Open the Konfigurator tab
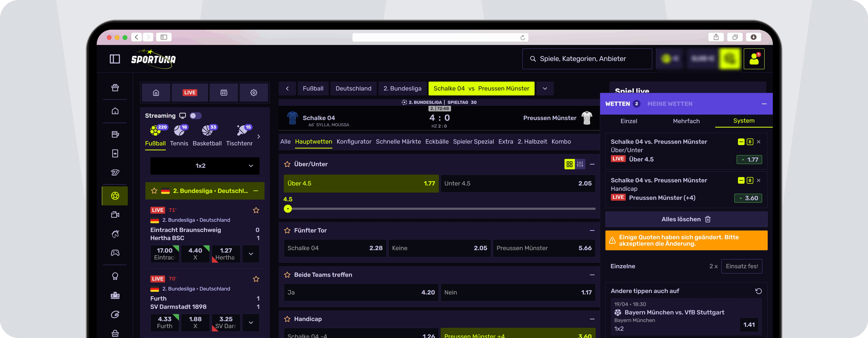This screenshot has width=868, height=338. 354,142
